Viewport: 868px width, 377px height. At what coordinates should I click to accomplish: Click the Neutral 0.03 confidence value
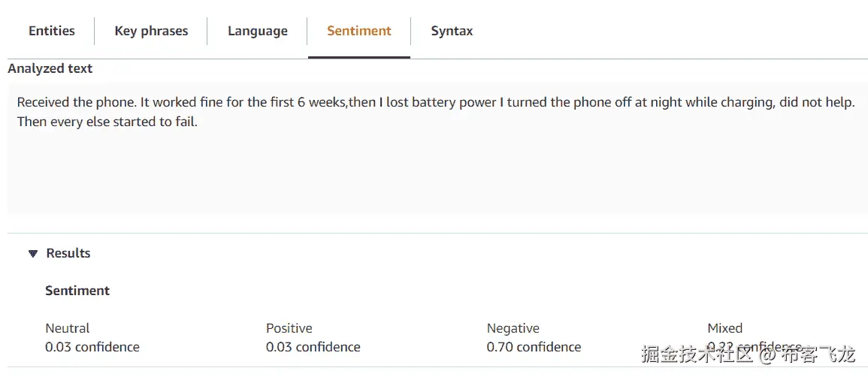[92, 347]
